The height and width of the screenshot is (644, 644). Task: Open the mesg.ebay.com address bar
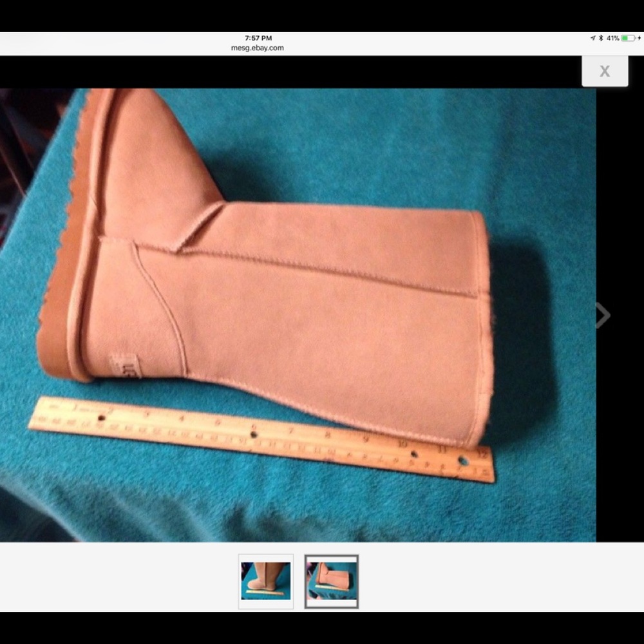(x=258, y=48)
